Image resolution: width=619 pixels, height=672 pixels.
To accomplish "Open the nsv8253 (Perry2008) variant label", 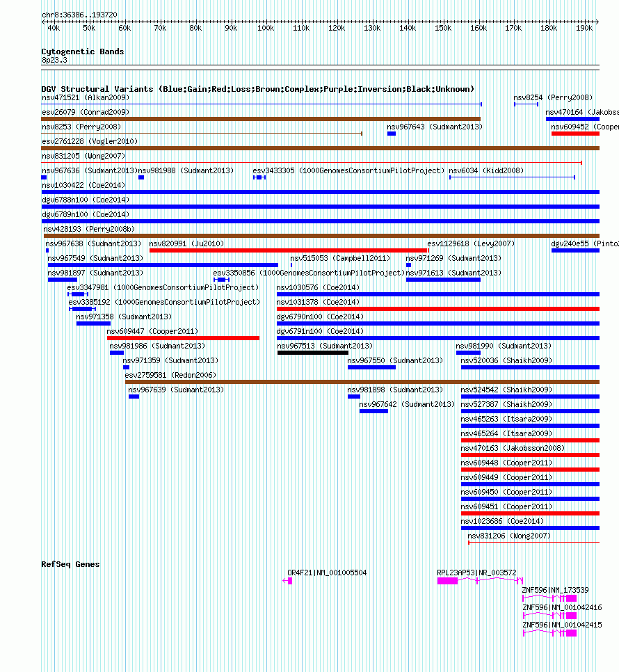I will click(81, 127).
